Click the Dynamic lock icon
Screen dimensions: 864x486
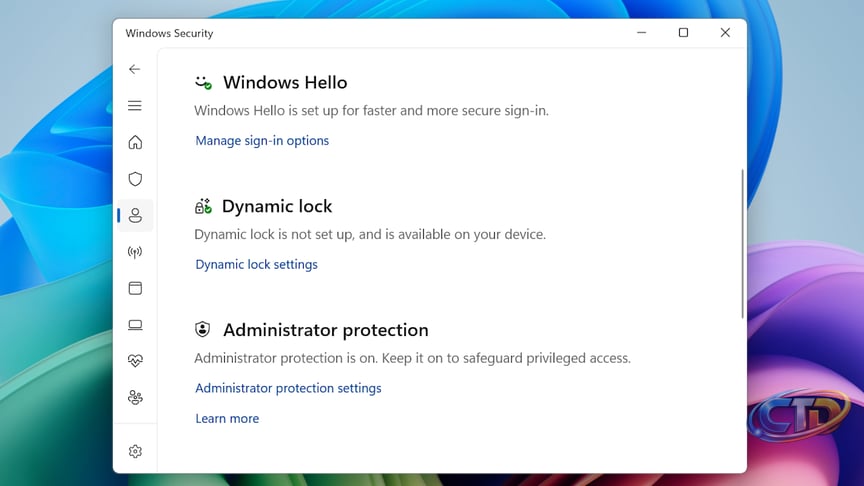pyautogui.click(x=203, y=206)
